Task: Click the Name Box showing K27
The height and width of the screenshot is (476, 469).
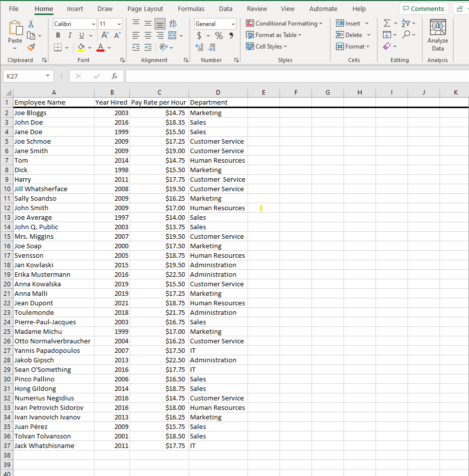Action: click(24, 76)
